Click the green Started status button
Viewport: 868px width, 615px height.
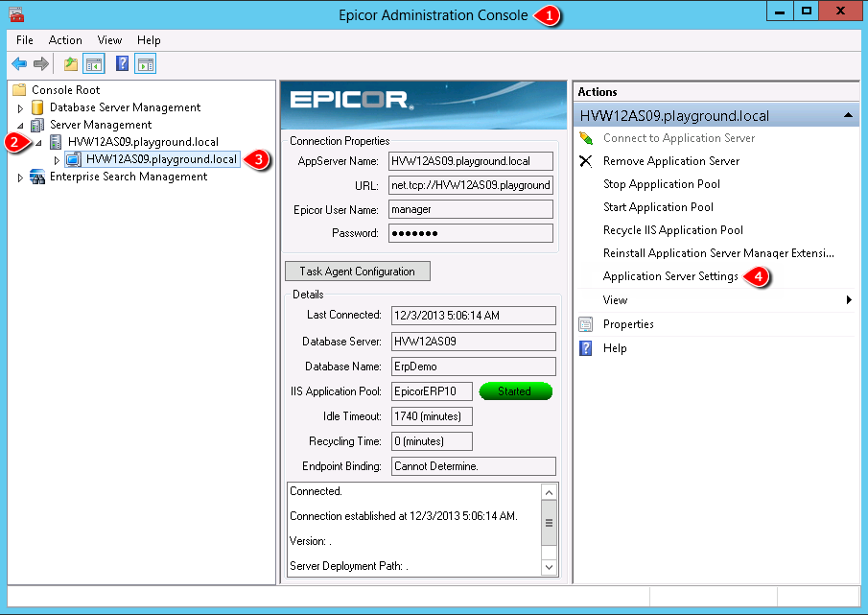click(x=515, y=391)
